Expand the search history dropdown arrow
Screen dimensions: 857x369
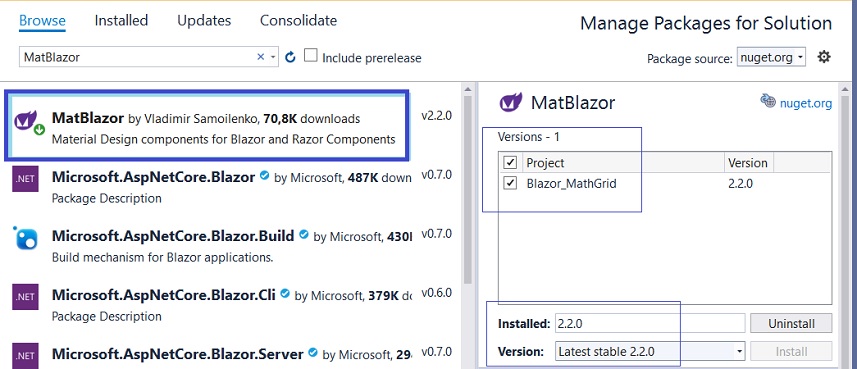[273, 57]
